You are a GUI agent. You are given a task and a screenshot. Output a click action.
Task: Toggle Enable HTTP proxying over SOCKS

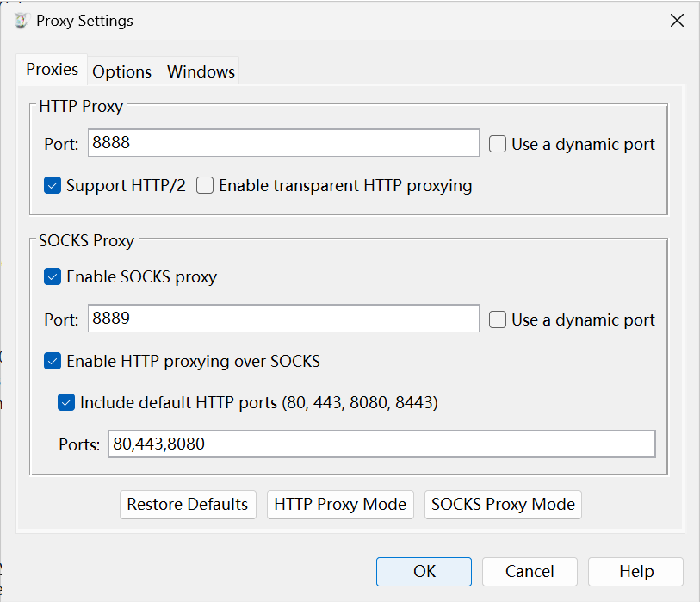click(x=53, y=361)
